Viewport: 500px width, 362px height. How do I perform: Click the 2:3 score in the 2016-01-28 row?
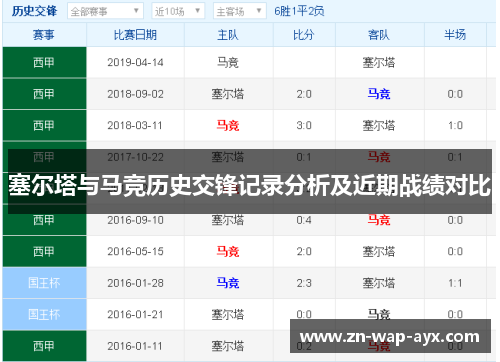pyautogui.click(x=304, y=283)
